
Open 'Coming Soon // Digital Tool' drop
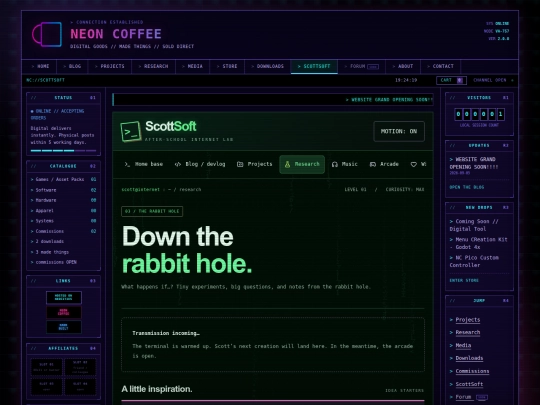pyautogui.click(x=474, y=225)
